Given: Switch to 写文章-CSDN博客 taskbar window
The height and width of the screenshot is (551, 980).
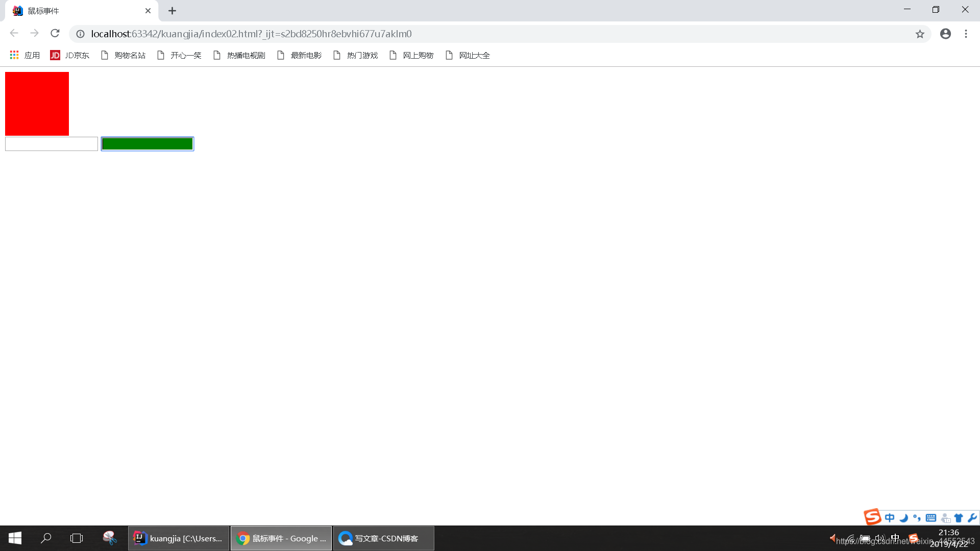Looking at the screenshot, I should [x=384, y=538].
